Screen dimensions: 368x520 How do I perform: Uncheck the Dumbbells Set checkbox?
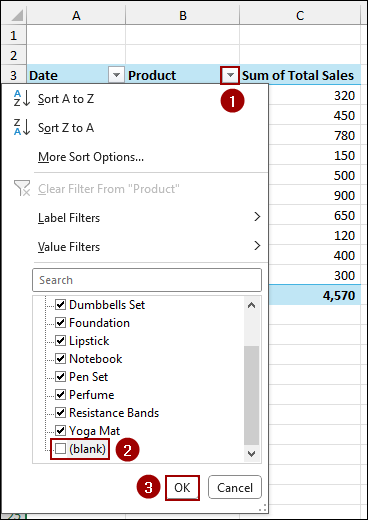point(60,304)
